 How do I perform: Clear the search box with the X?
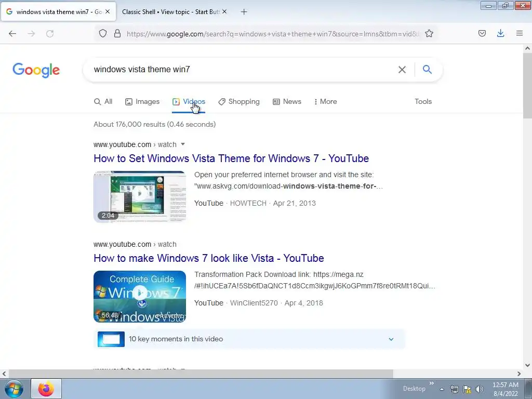[402, 70]
